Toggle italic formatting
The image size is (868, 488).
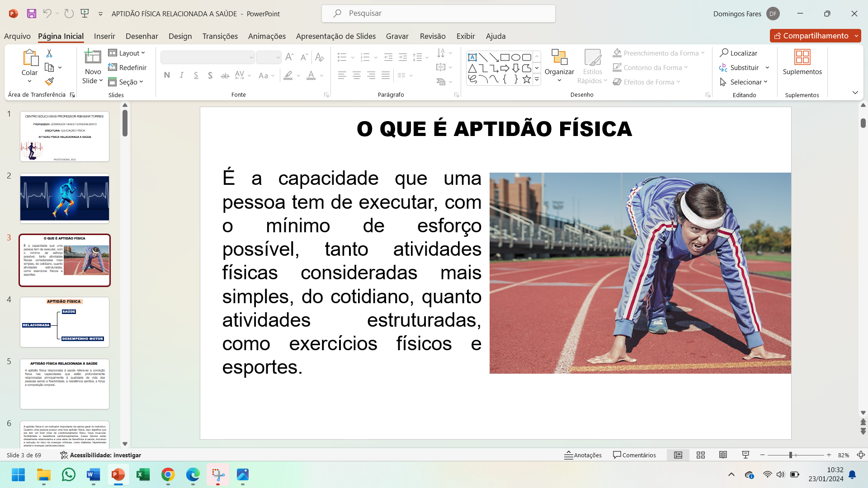[182, 75]
